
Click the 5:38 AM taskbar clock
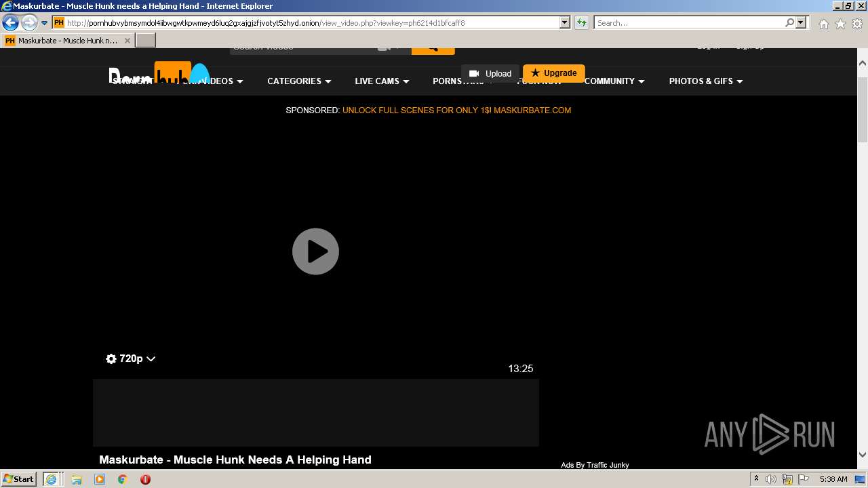point(833,479)
